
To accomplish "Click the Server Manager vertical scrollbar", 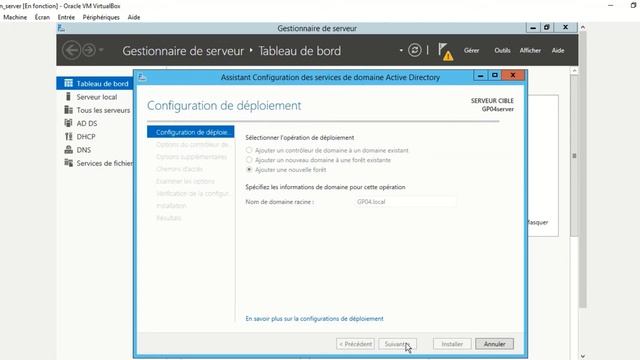I will pyautogui.click(x=574, y=155).
